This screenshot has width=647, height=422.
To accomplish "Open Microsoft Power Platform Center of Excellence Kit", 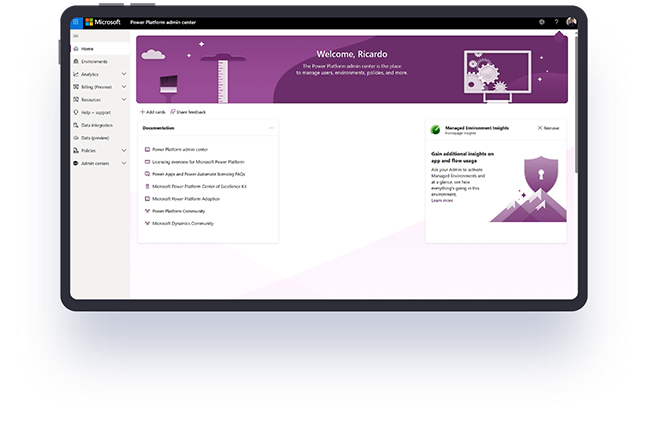I will pos(199,186).
